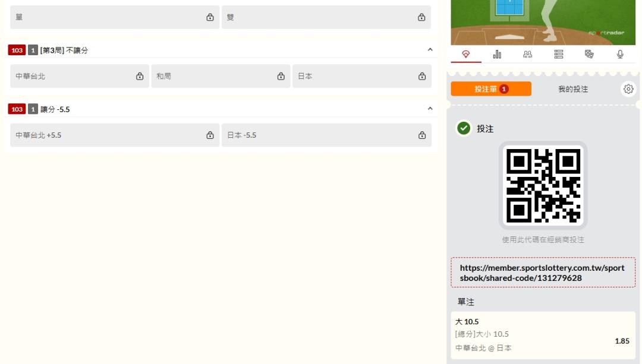
Task: Select the 單 odd bet option
Action: click(115, 17)
